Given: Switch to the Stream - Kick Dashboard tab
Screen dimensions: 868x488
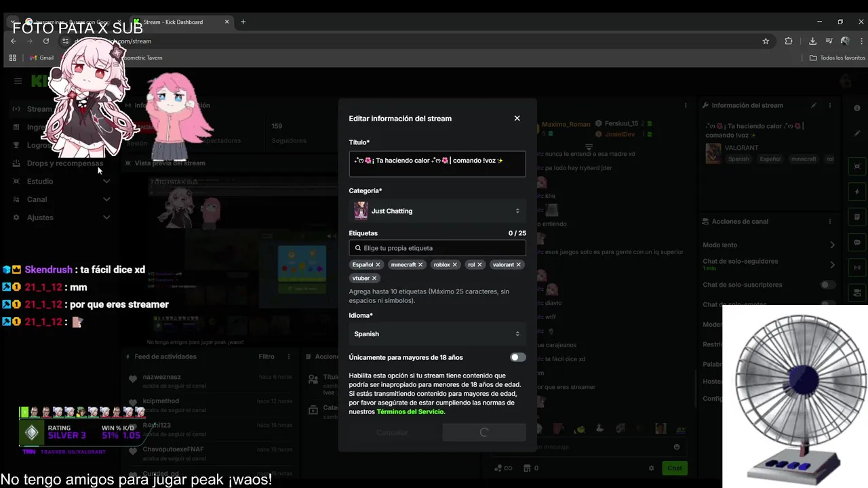Looking at the screenshot, I should point(180,22).
